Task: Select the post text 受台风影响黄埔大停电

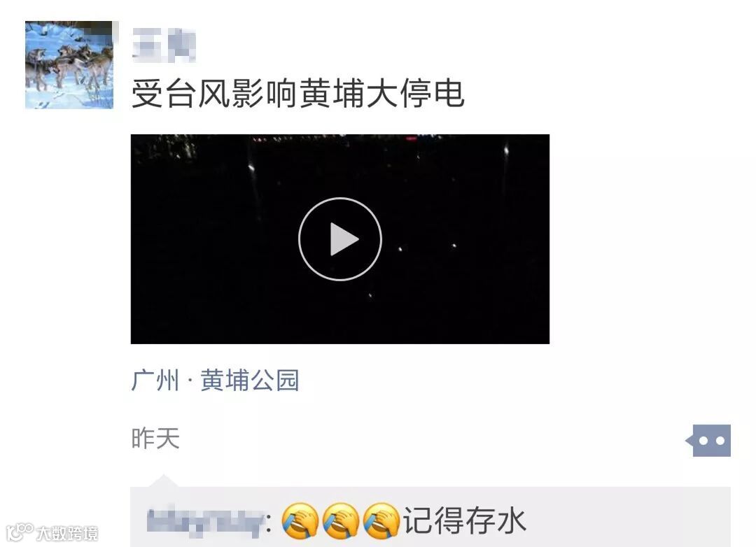Action: tap(298, 94)
